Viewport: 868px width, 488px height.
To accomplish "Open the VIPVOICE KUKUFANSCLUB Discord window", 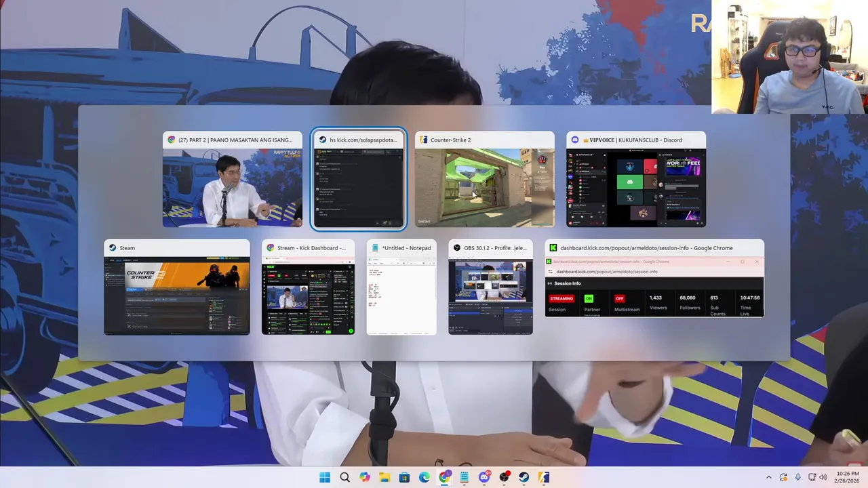I will [636, 180].
